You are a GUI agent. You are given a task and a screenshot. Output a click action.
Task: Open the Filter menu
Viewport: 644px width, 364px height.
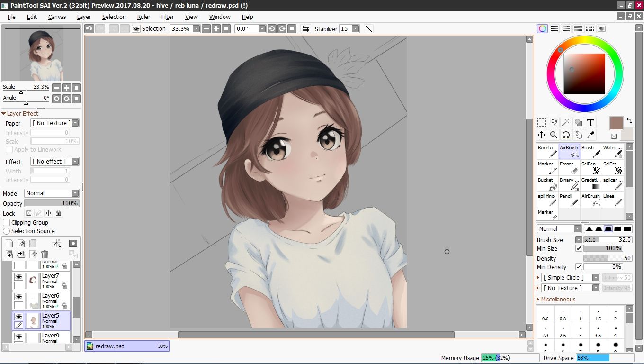[x=168, y=17]
